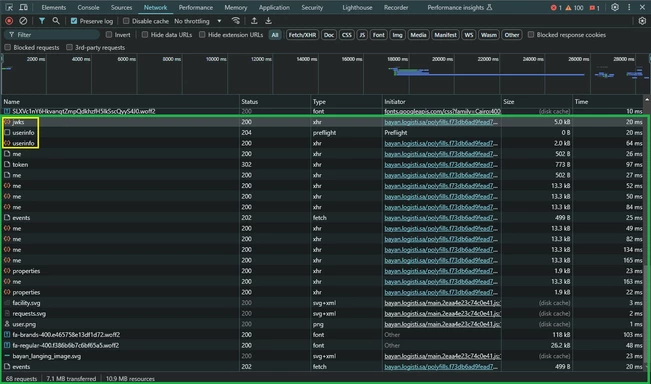This screenshot has height=384, width=651.
Task: Toggle the device toolbar icon
Action: pos(24,7)
